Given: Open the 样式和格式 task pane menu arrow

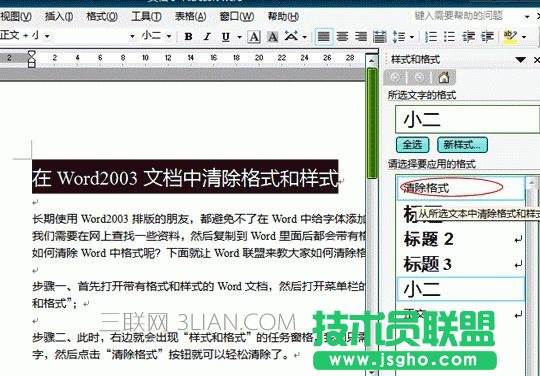Looking at the screenshot, I should [520, 60].
